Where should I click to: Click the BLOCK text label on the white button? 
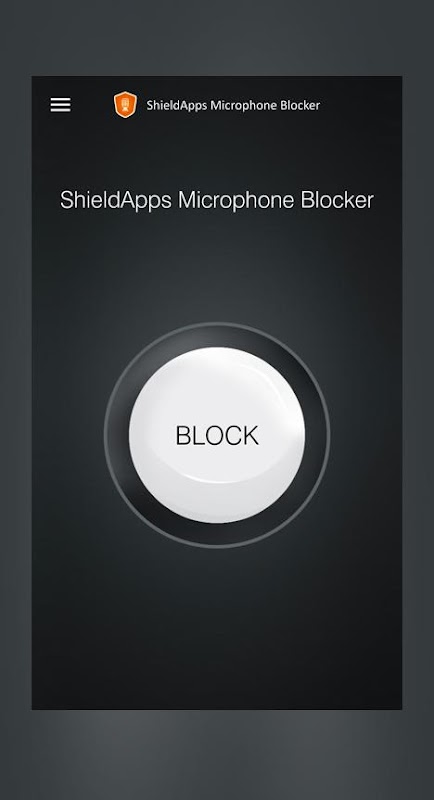tap(217, 436)
